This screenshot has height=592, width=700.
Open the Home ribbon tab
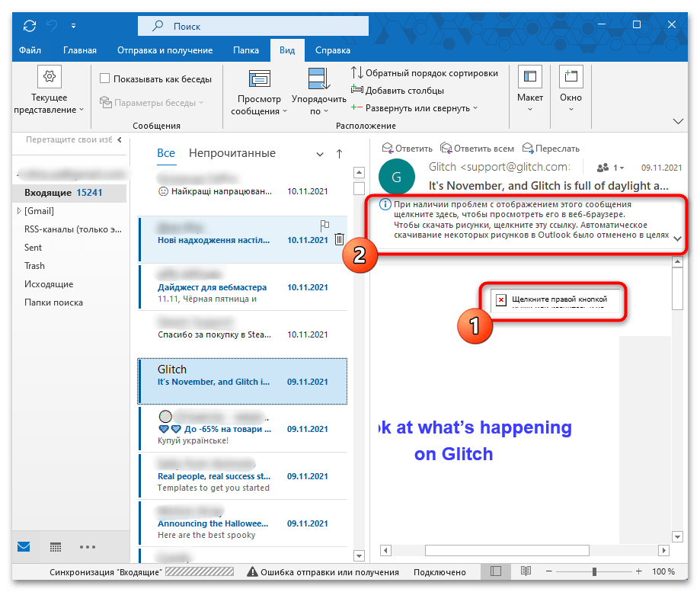[x=79, y=50]
